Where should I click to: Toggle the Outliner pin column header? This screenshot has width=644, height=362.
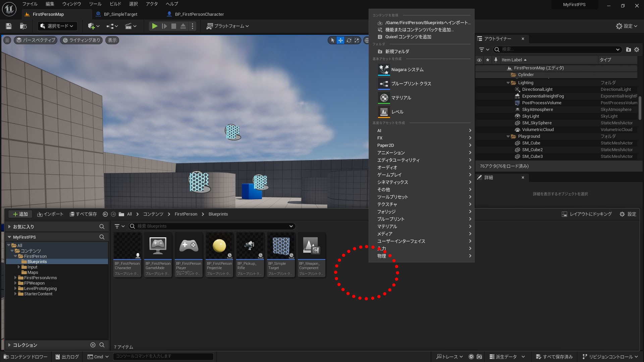click(x=496, y=60)
